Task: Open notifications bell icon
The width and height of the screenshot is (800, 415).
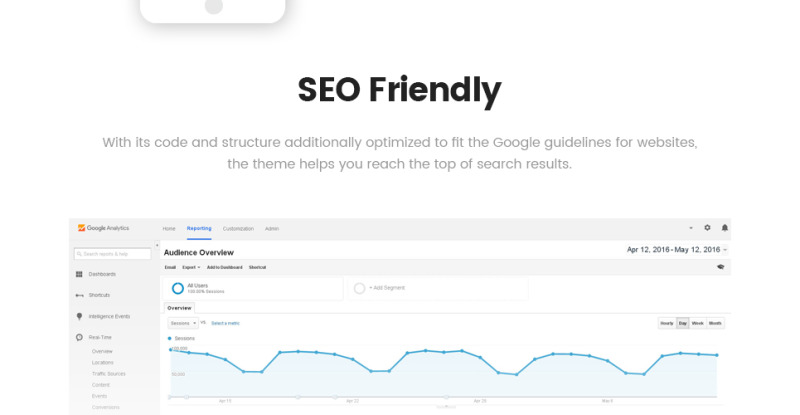Action: 724,228
